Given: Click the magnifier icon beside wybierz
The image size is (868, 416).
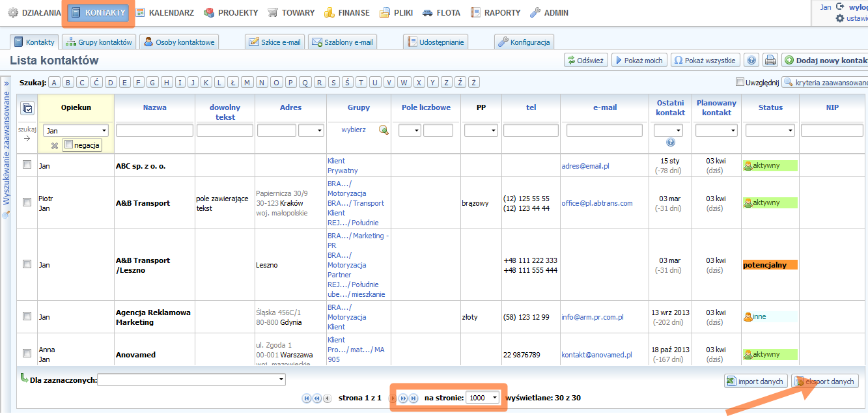Looking at the screenshot, I should [x=384, y=130].
